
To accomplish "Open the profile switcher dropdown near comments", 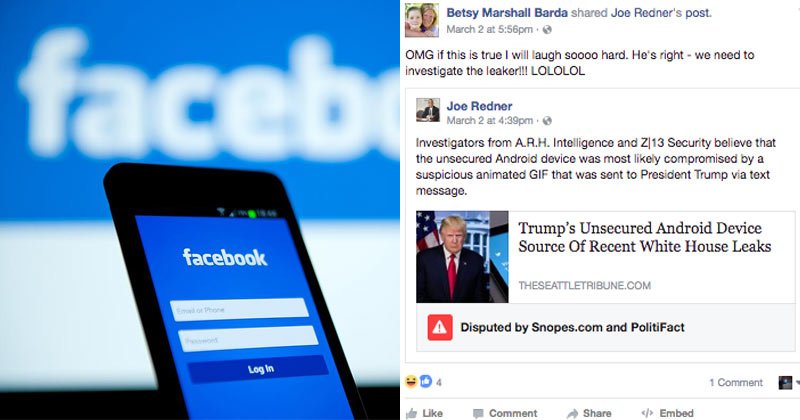I will point(789,383).
